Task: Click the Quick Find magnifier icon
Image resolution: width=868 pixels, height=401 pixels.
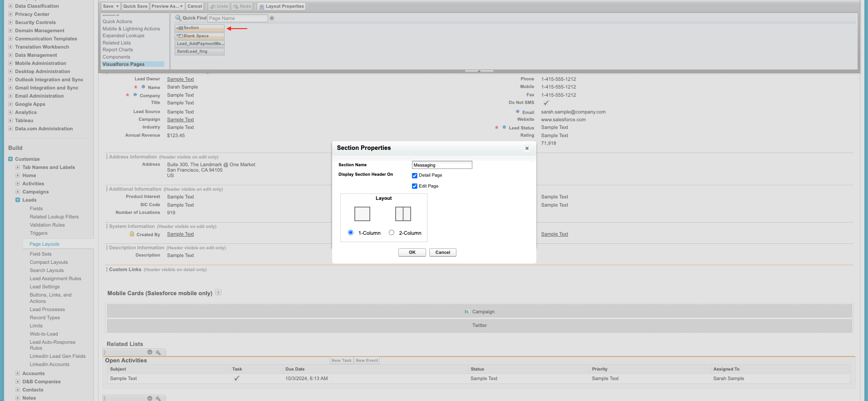Action: point(178,18)
